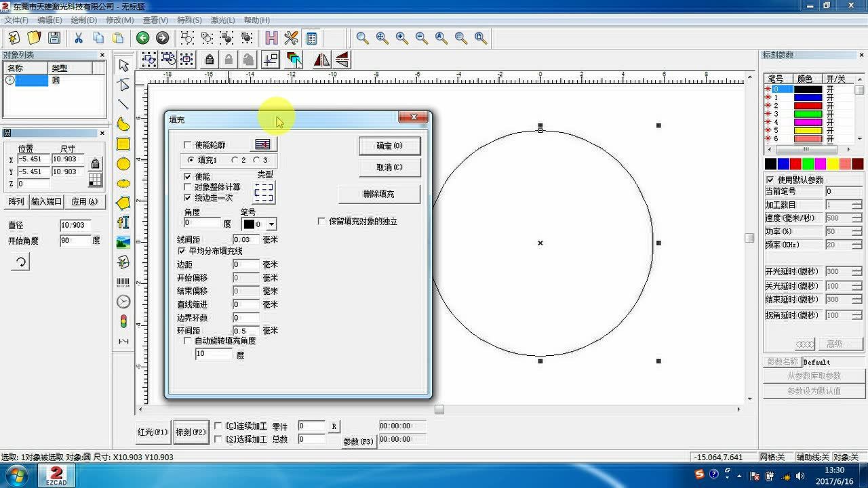Click the lock objects padlock icon
This screenshot has width=868, height=488.
[210, 60]
